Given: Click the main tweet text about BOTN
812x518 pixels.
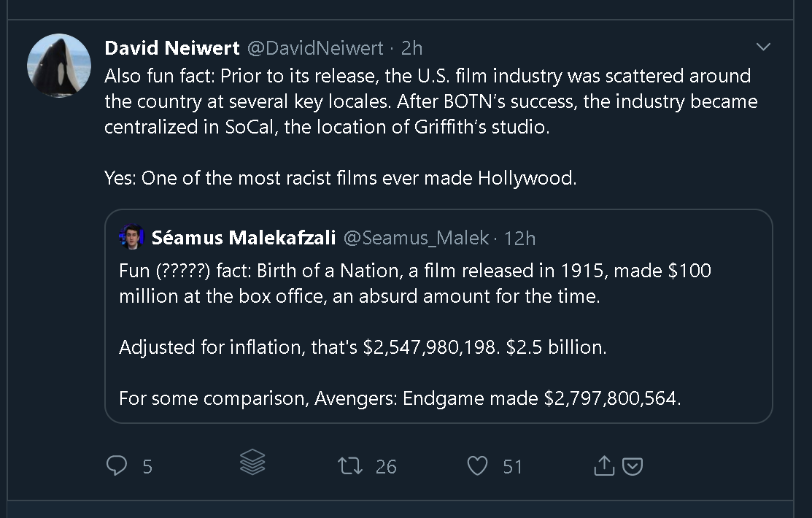Looking at the screenshot, I should coord(430,101).
